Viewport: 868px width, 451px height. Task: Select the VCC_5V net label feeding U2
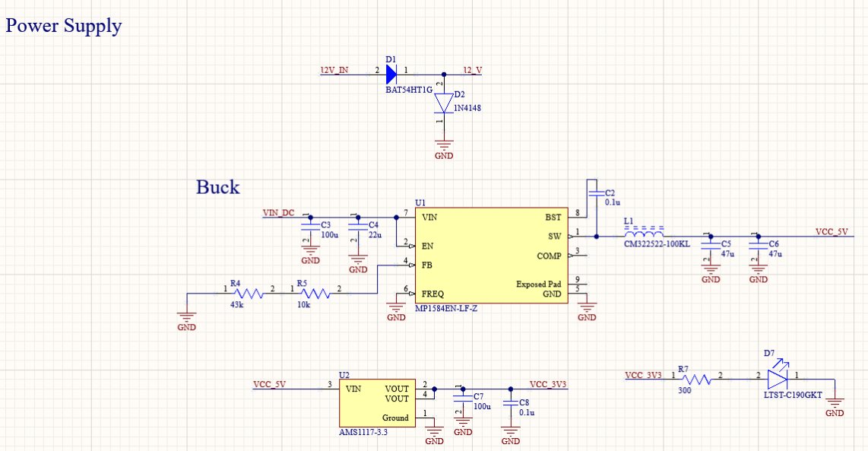point(270,384)
